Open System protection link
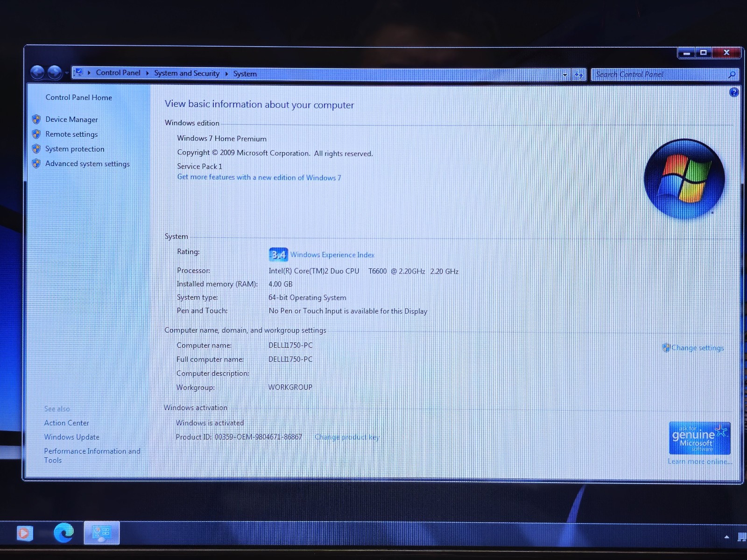The image size is (747, 560). coord(75,149)
